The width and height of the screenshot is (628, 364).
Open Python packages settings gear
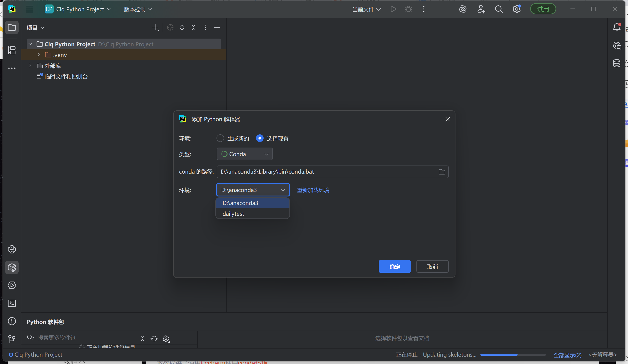(166, 338)
